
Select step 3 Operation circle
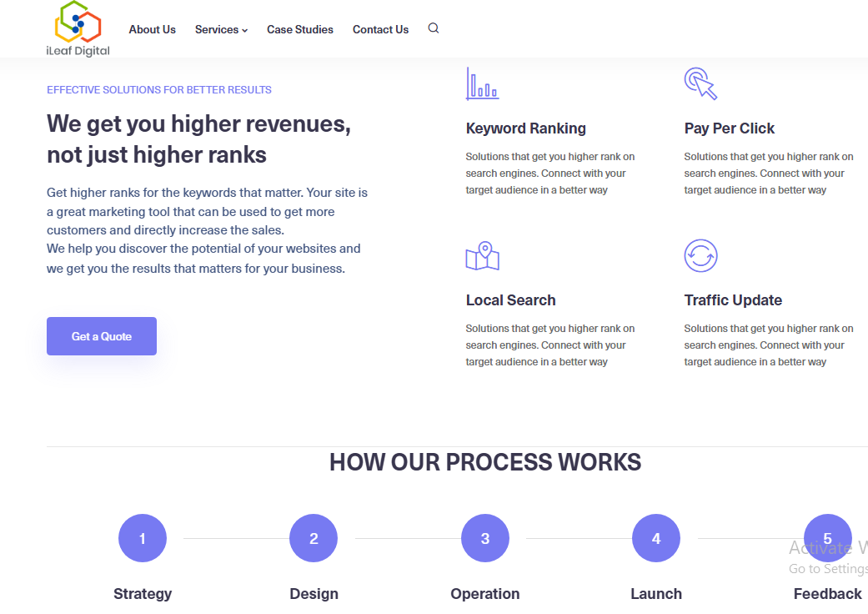coord(485,538)
